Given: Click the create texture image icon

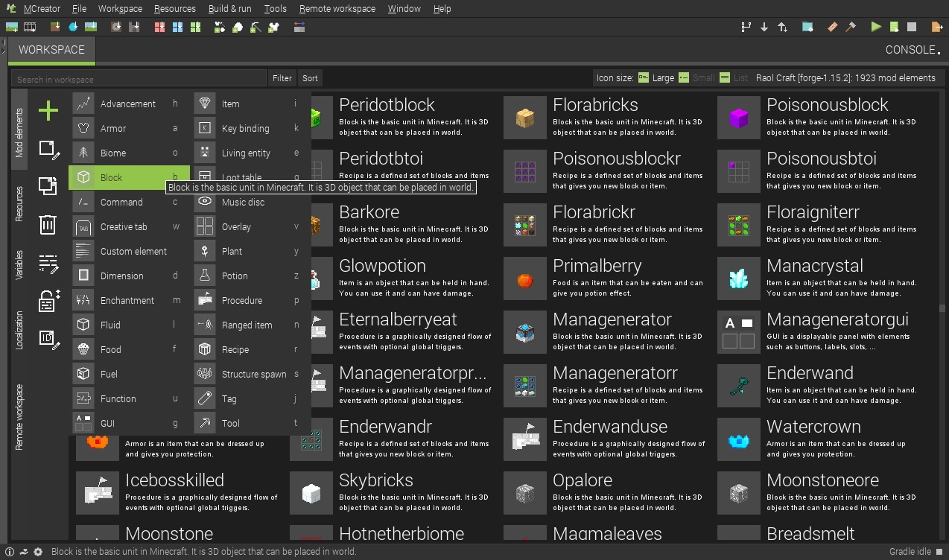Looking at the screenshot, I should point(12,27).
